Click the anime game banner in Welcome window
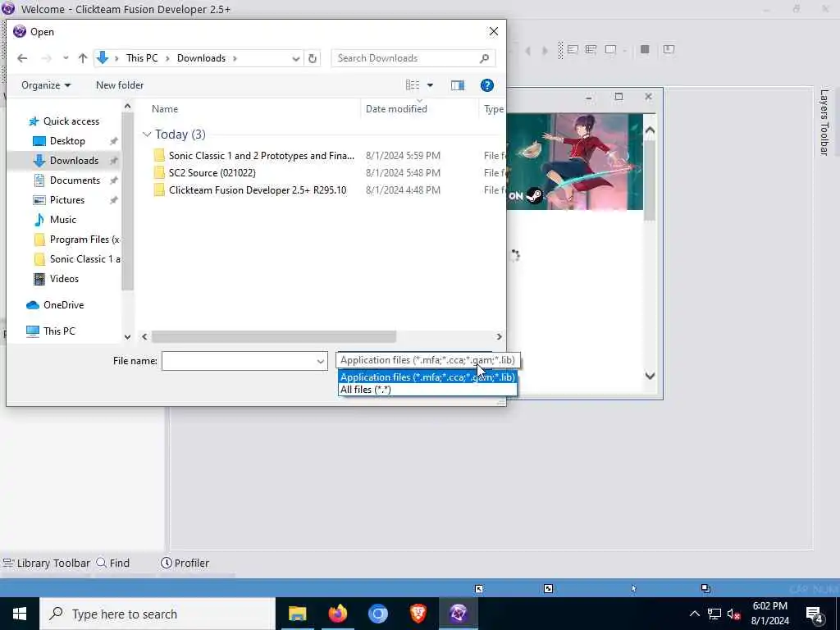 tap(574, 162)
